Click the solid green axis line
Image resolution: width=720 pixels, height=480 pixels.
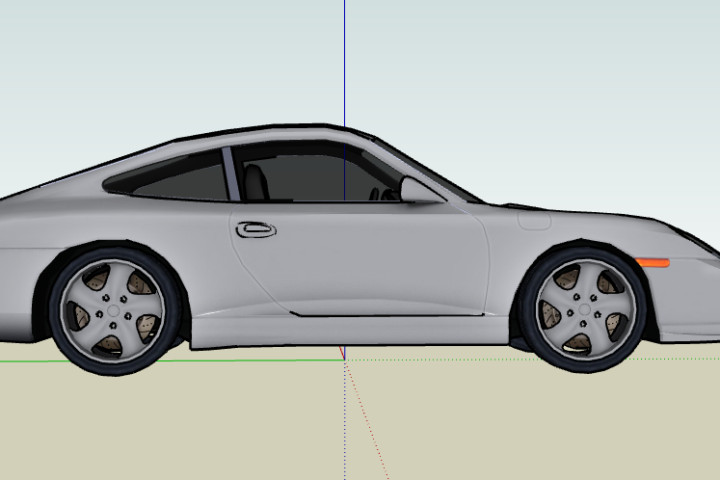tap(172, 361)
